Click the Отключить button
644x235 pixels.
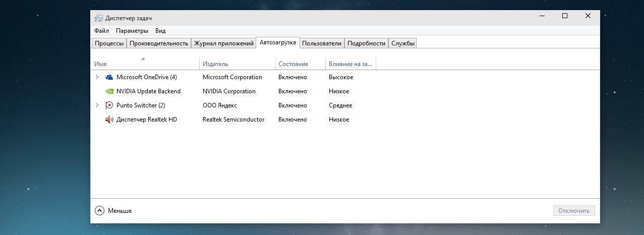(x=574, y=211)
